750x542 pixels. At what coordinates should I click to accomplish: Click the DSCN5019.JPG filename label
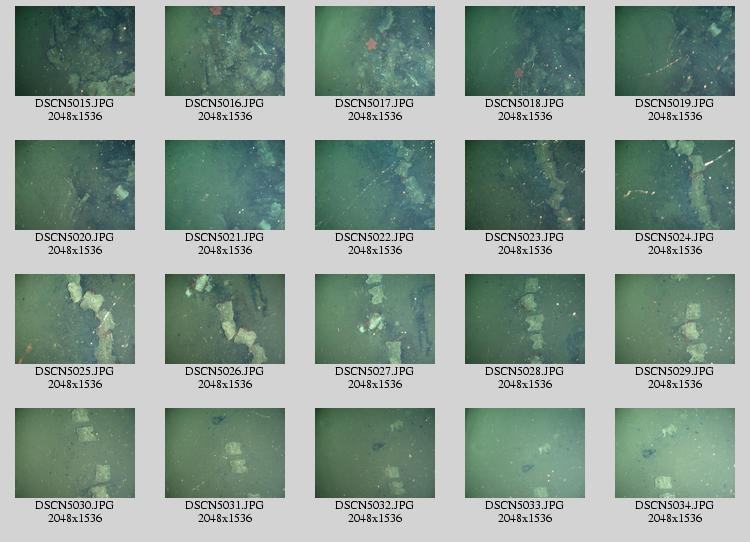[675, 103]
